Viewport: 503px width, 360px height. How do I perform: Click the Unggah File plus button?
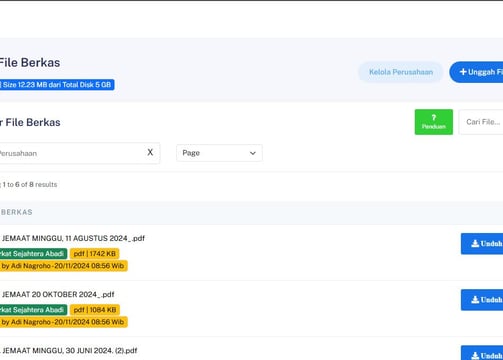(476, 72)
